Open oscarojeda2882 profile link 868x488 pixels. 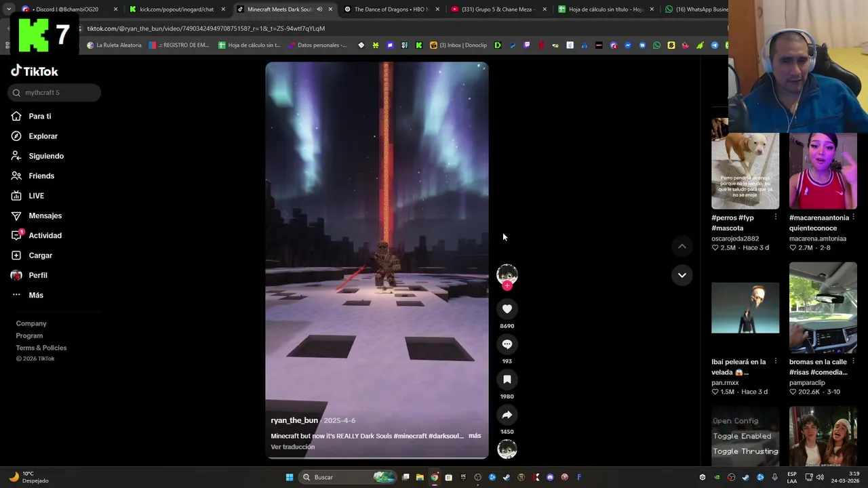(735, 239)
